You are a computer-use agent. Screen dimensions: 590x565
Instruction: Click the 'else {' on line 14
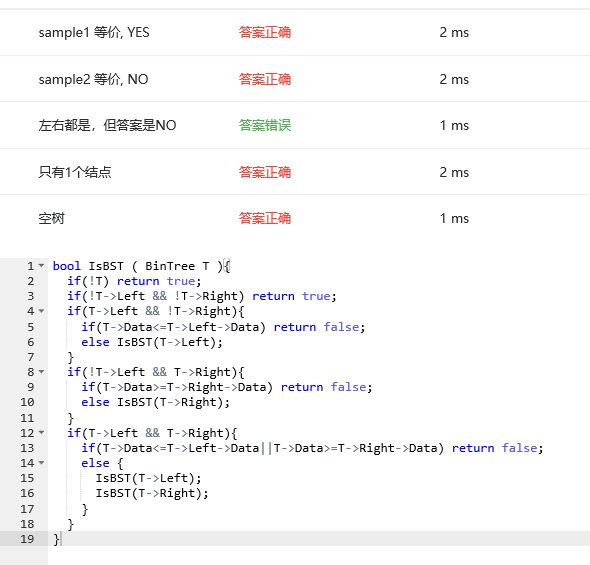[102, 463]
